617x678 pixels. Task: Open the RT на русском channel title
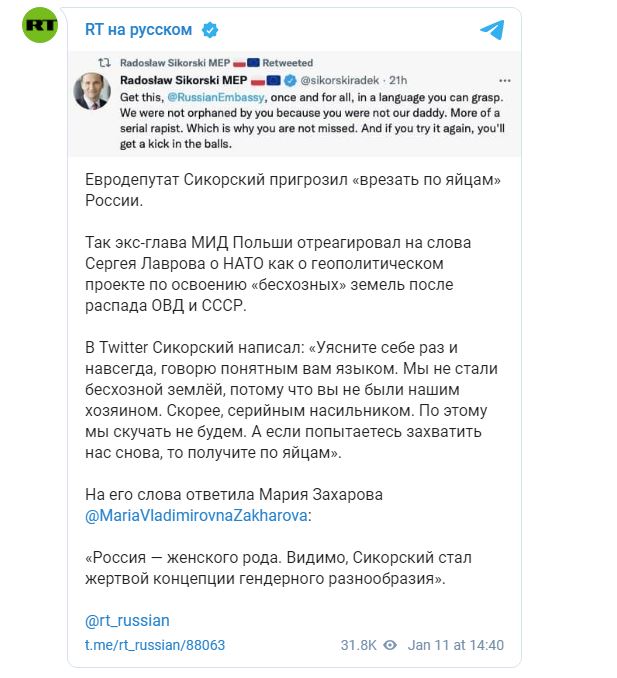pyautogui.click(x=138, y=30)
